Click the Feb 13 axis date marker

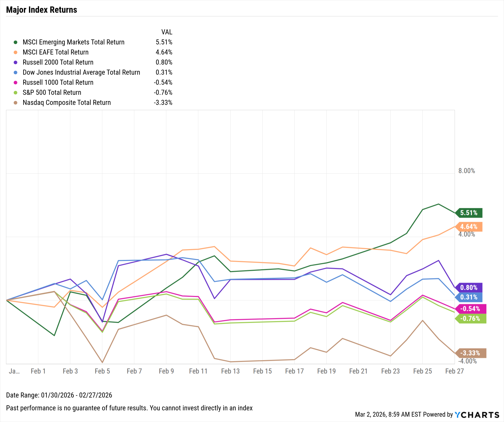[230, 371]
